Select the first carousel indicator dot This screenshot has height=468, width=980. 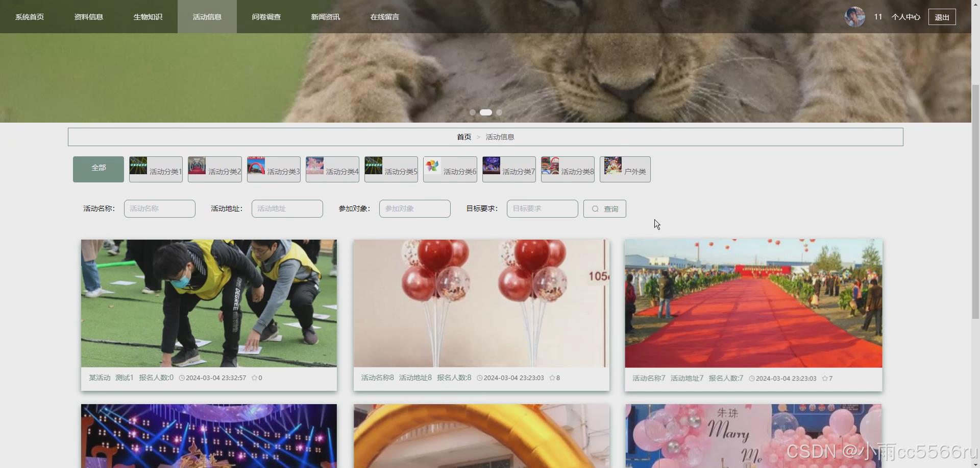coord(473,112)
